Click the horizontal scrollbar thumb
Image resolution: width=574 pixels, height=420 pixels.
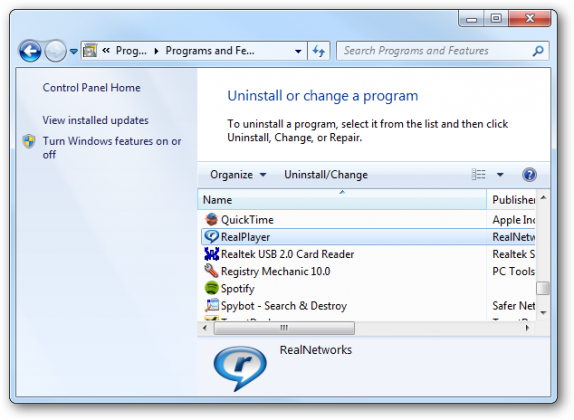(x=284, y=328)
